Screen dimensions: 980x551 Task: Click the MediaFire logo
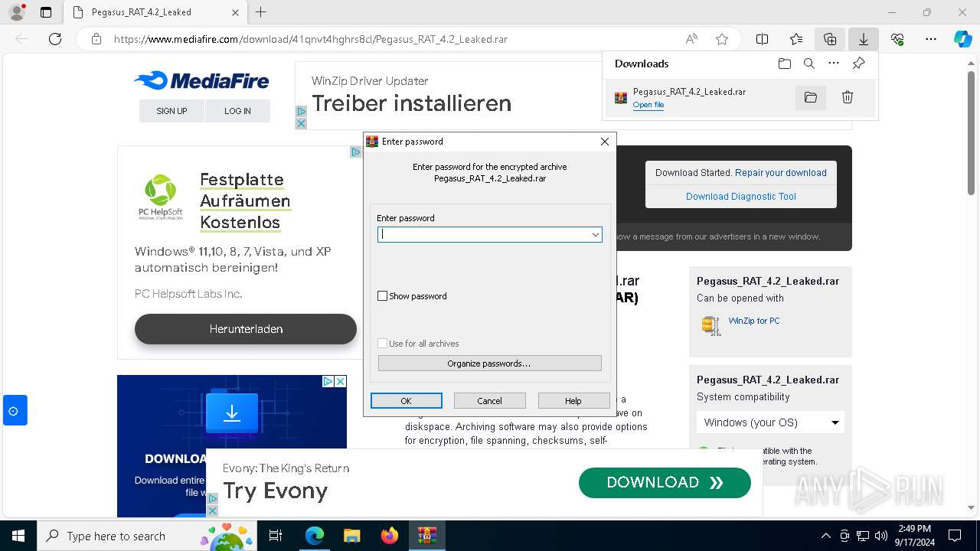pos(201,80)
